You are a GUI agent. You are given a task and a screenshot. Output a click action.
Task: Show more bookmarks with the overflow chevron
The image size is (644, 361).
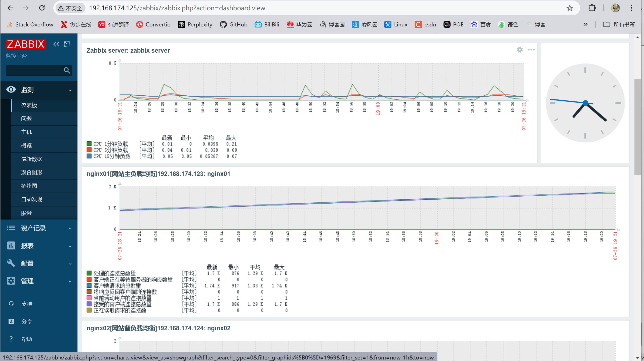[x=585, y=24]
